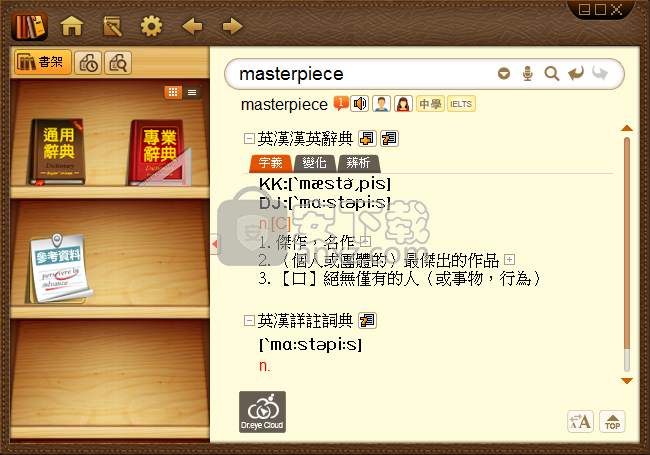Viewport: 650px width, 455px height.
Task: Collapse the 英漢詳註詞典 section
Action: (x=249, y=320)
